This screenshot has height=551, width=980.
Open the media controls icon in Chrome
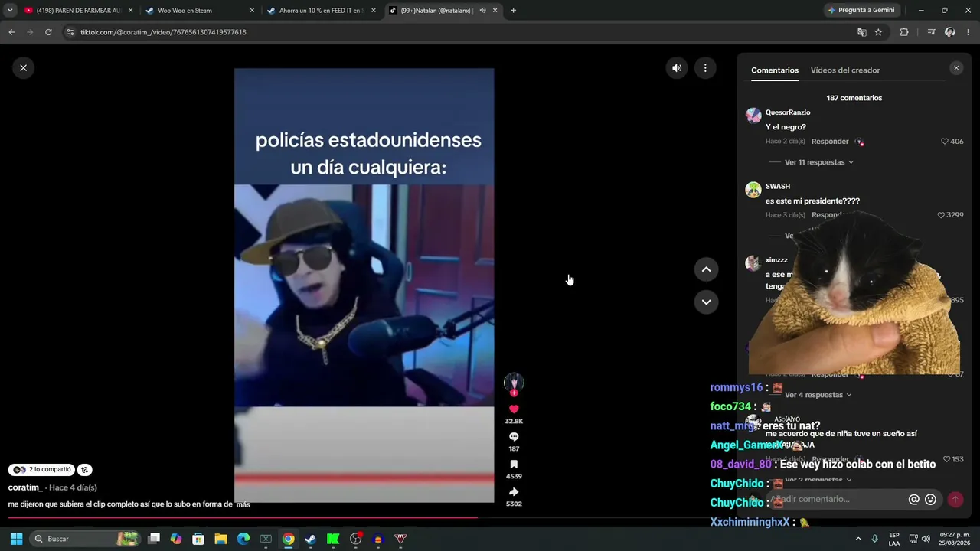(x=931, y=32)
